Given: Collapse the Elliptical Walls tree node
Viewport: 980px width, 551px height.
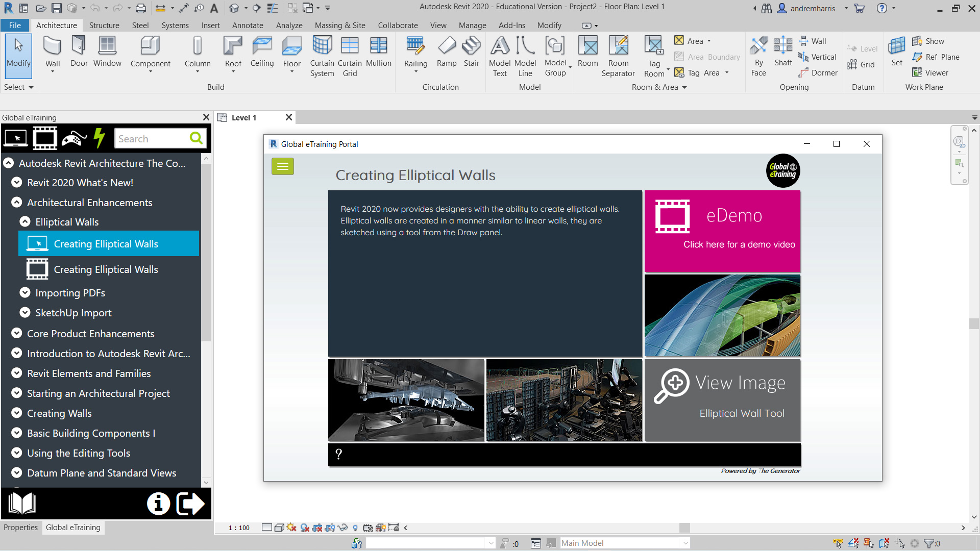Looking at the screenshot, I should click(x=25, y=222).
